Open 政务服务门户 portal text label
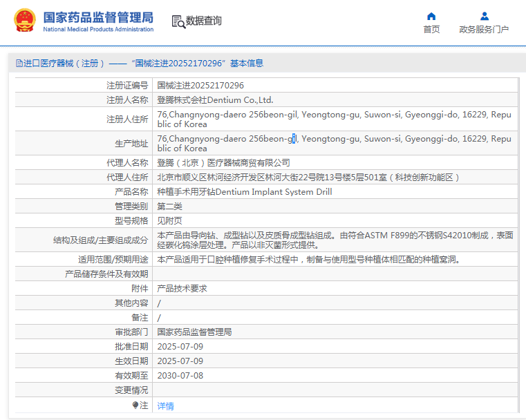This screenshot has width=526, height=420. [484, 30]
